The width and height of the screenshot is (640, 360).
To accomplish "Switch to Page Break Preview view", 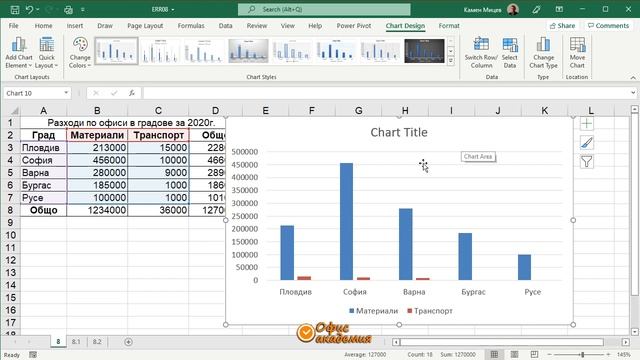I will pos(534,354).
